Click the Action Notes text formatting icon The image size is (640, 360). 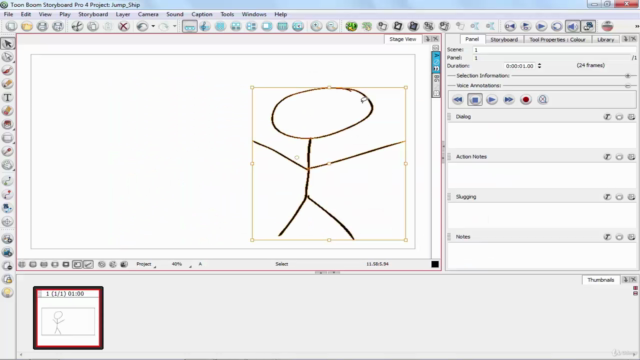pos(607,157)
